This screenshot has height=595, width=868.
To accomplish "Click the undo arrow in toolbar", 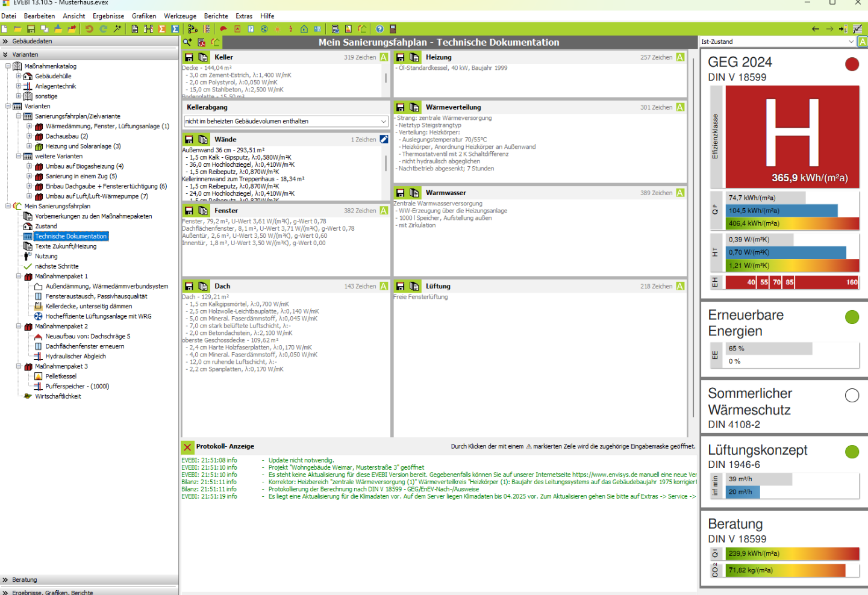I will pyautogui.click(x=89, y=29).
